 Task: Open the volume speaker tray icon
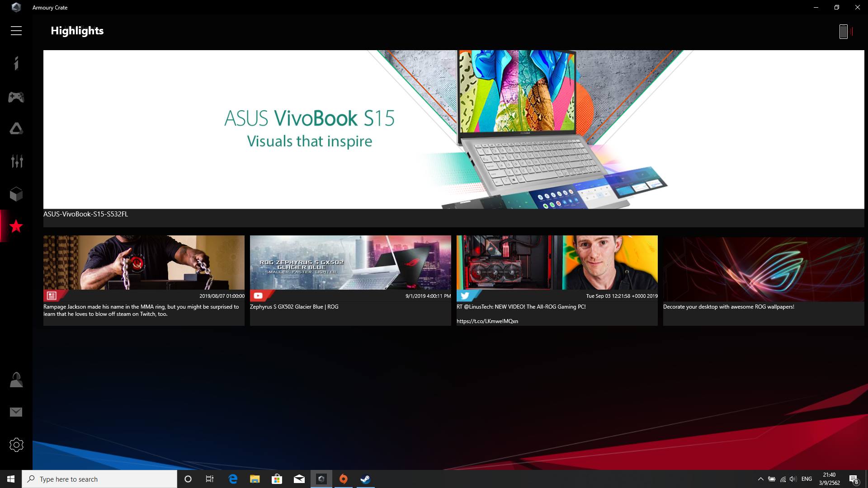click(x=793, y=479)
